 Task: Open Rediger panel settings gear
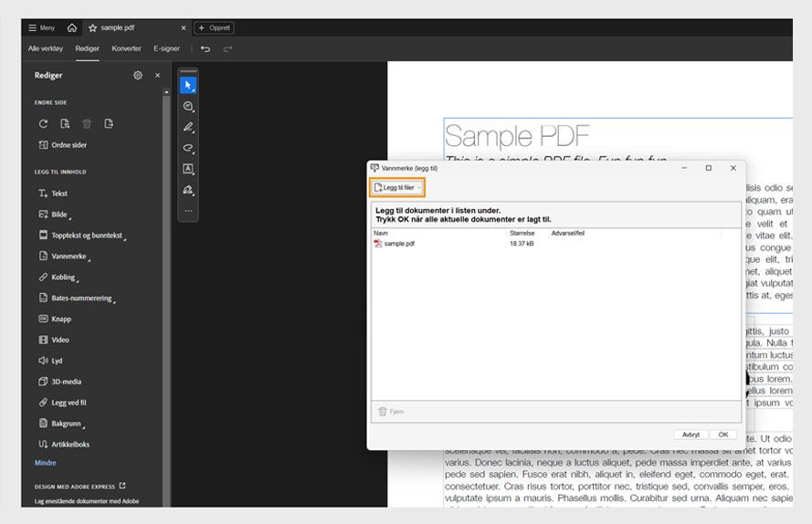point(138,75)
